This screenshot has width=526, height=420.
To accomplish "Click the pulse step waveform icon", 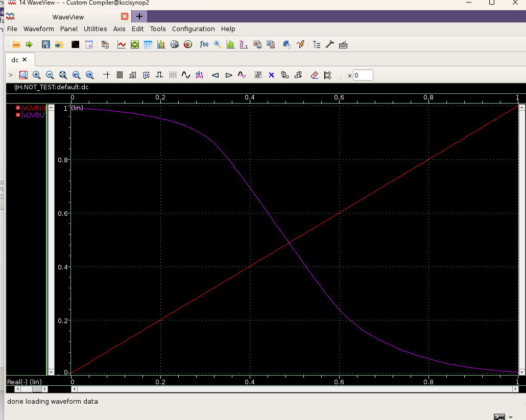I will click(159, 75).
